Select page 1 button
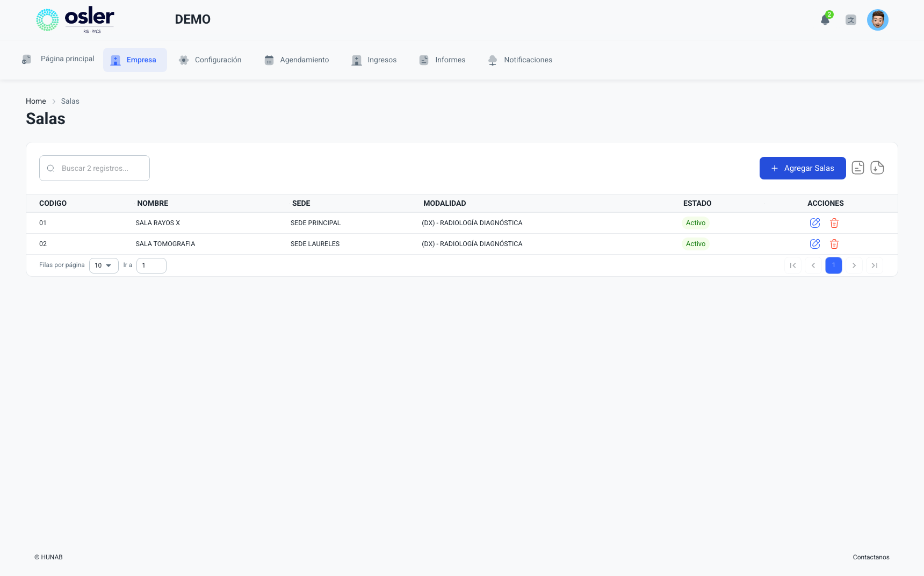The width and height of the screenshot is (924, 576). (834, 265)
